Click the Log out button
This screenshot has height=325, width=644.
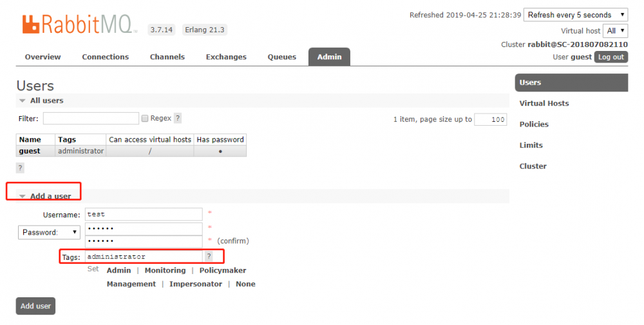click(x=611, y=57)
